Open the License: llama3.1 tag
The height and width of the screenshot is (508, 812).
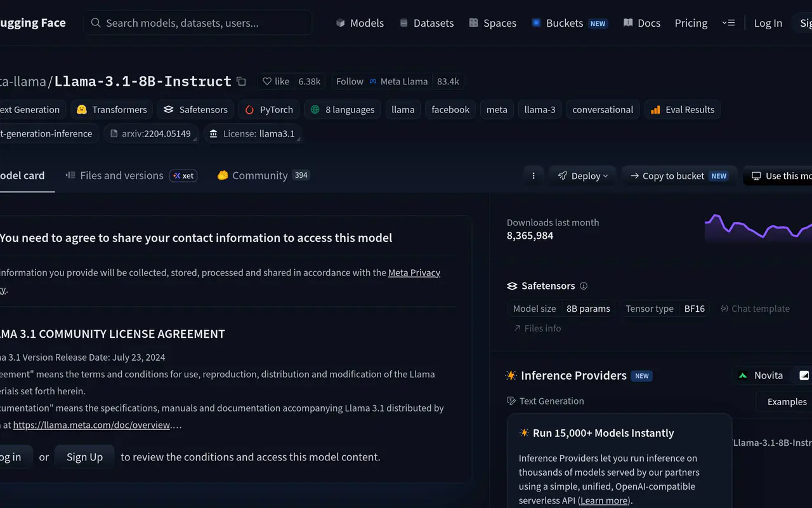click(252, 133)
